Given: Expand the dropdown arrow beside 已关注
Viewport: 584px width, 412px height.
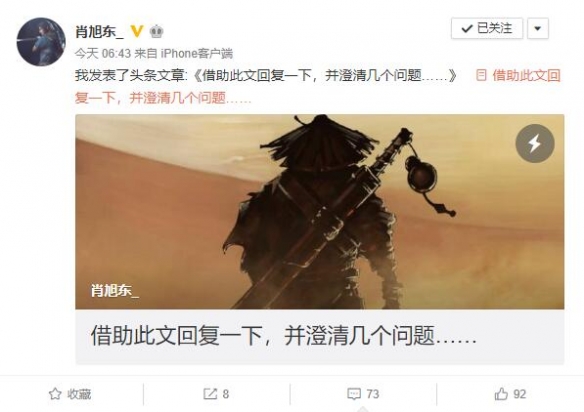Looking at the screenshot, I should pos(537,28).
